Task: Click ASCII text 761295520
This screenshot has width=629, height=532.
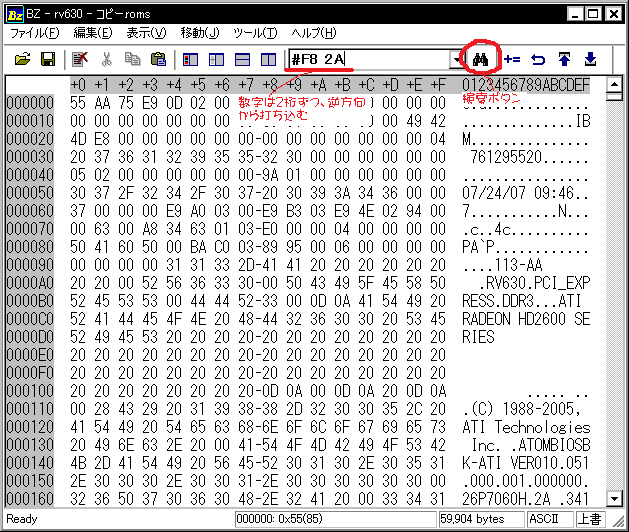Action: pyautogui.click(x=506, y=157)
